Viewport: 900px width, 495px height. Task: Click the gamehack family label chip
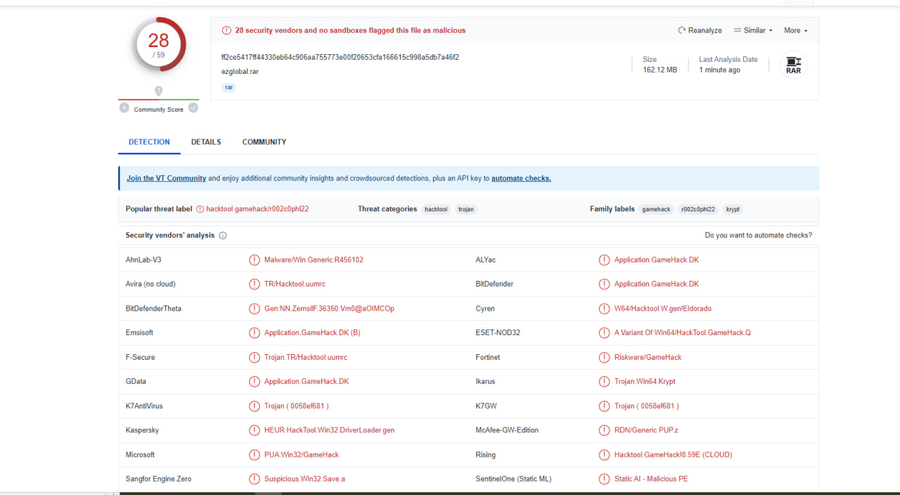click(x=656, y=210)
